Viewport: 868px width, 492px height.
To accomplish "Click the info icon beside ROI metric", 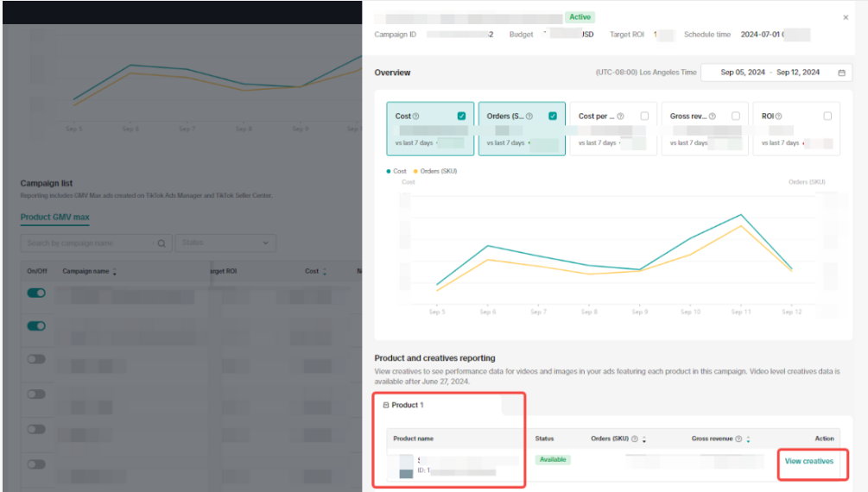I will coord(778,117).
